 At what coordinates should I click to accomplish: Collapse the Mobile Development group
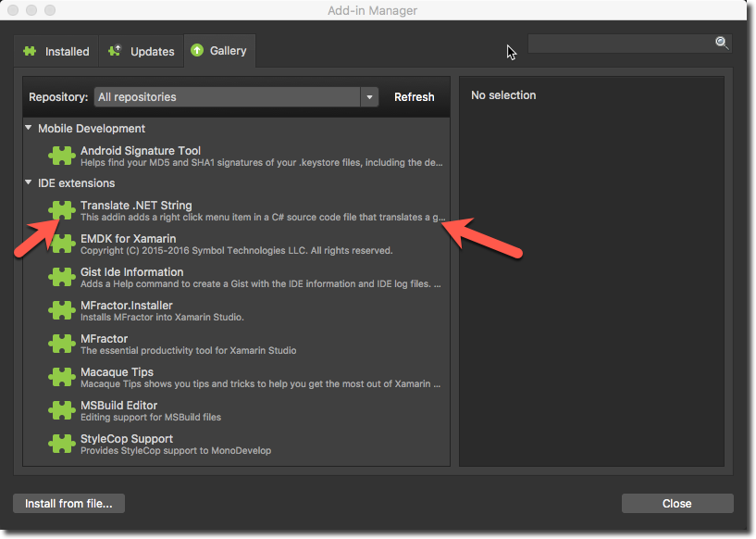(x=29, y=128)
